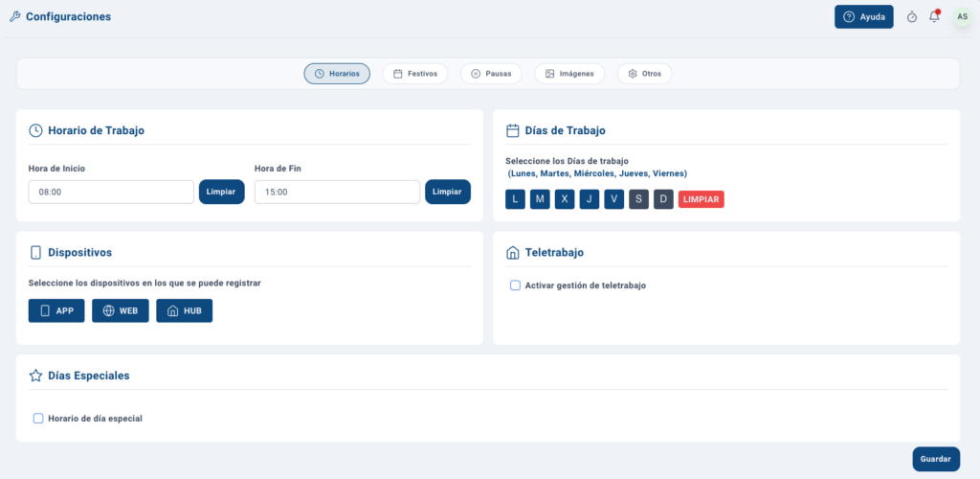Screen dimensions: 980x479
Task: Open the AS user avatar menu
Action: click(x=963, y=17)
